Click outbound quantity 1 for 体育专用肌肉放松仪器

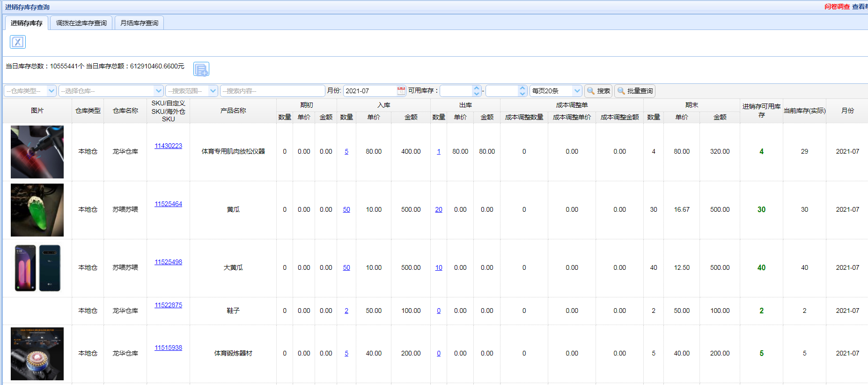(x=439, y=151)
